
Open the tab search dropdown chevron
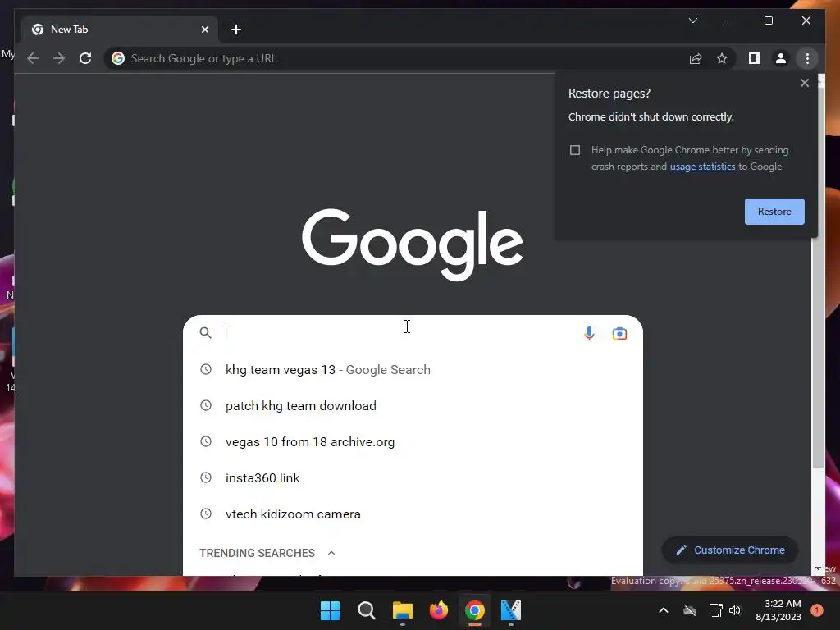pos(692,21)
